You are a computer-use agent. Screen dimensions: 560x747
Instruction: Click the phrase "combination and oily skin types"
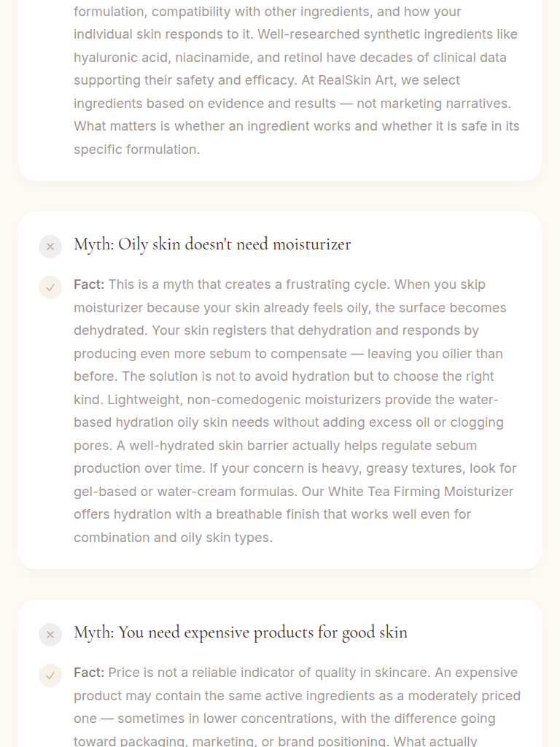[173, 538]
